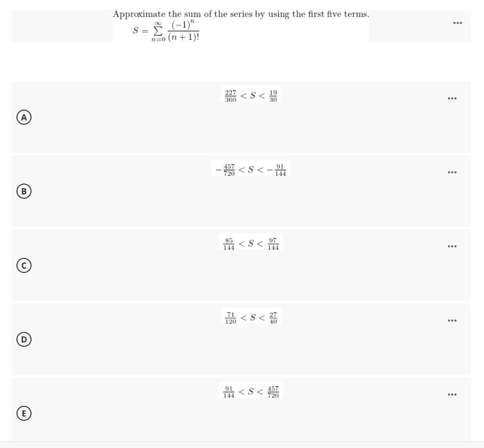The width and height of the screenshot is (484, 448).
Task: Click the negative inequality in option B
Action: coord(251,169)
